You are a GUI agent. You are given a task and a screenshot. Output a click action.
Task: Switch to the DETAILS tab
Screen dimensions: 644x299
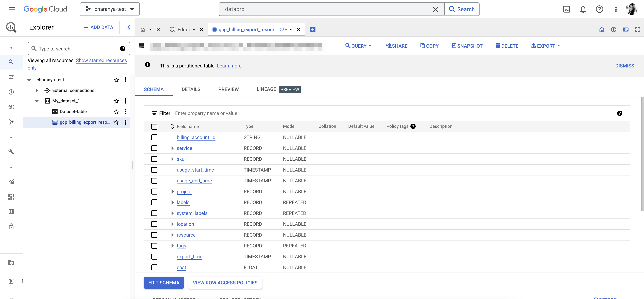click(x=191, y=90)
